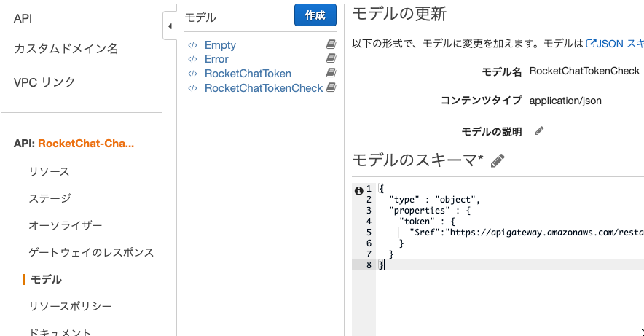Image resolution: width=644 pixels, height=336 pixels.
Task: Go to リソースポリシー section
Action: (x=70, y=306)
